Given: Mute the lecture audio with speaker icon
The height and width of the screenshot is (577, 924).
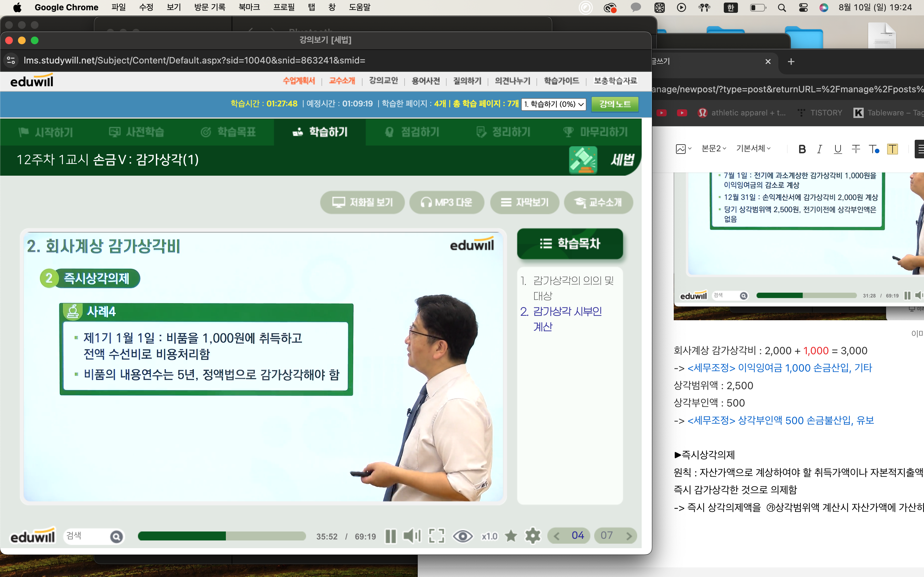Looking at the screenshot, I should point(412,536).
